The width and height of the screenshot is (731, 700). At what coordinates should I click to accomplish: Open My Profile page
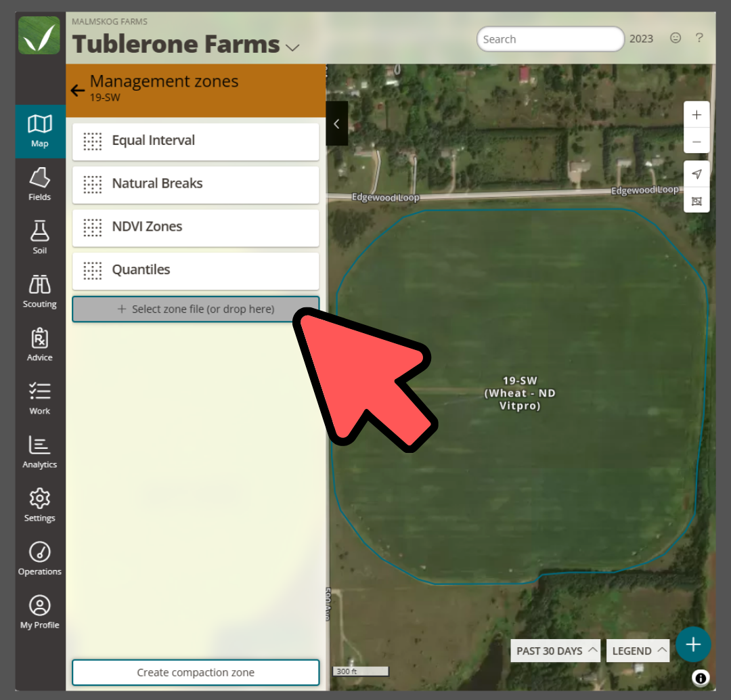(x=40, y=612)
